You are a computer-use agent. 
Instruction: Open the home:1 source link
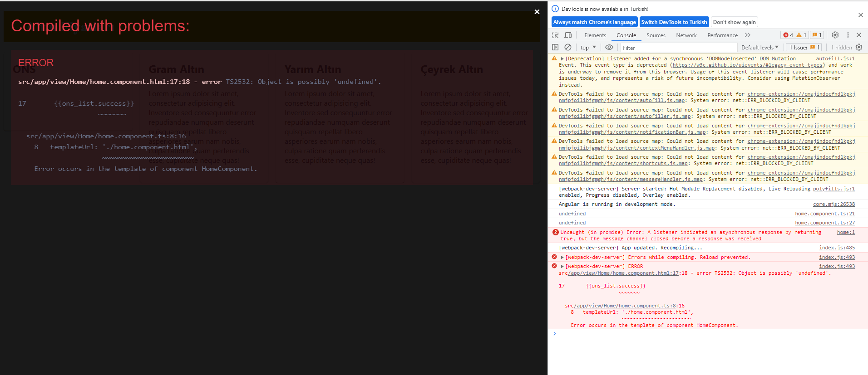pyautogui.click(x=846, y=232)
